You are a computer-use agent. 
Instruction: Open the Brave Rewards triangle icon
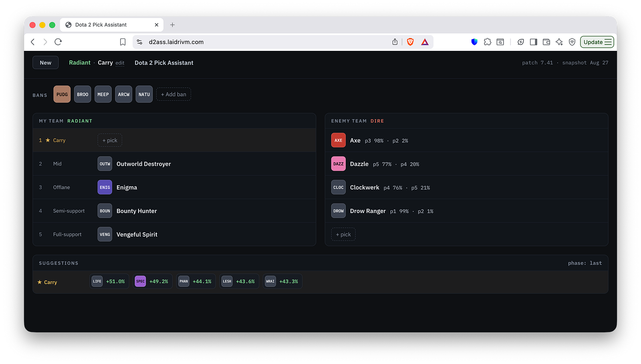(x=425, y=42)
